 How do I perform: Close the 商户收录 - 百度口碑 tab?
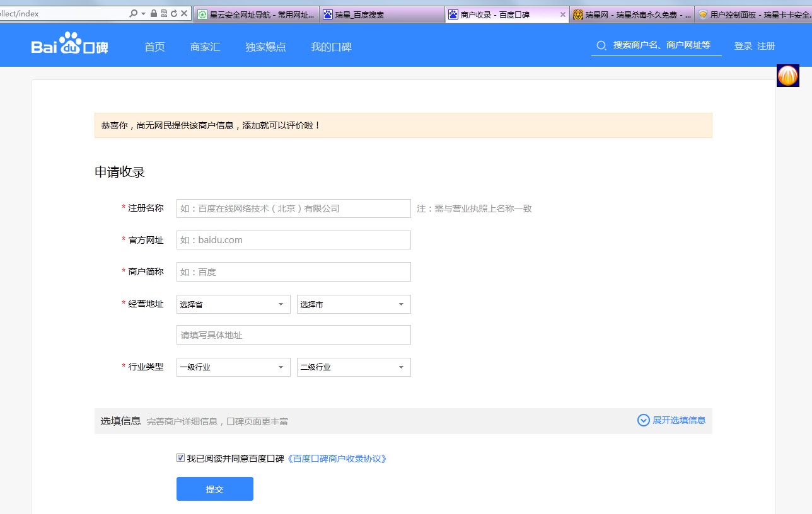point(563,14)
